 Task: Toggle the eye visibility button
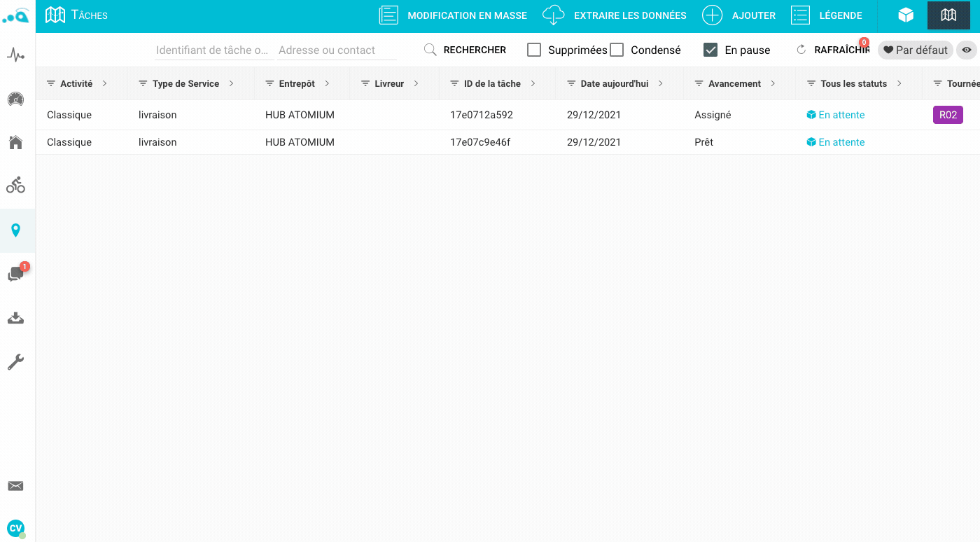[x=967, y=50]
